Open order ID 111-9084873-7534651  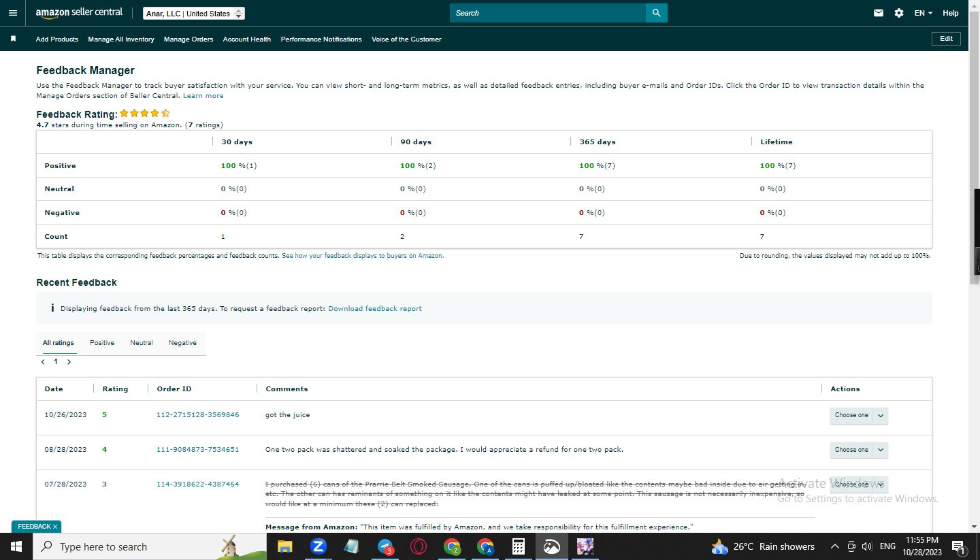[x=198, y=450]
